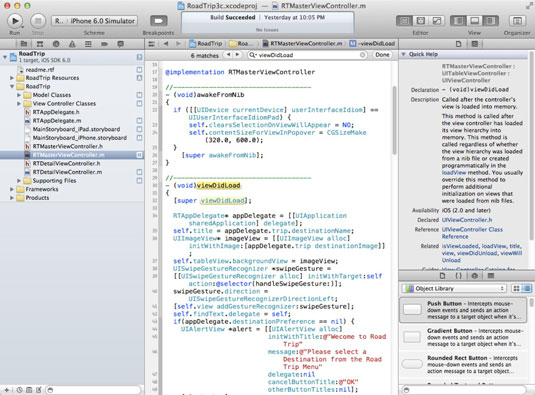535x395 pixels.
Task: Show the Code Snippet library
Action: tap(459, 276)
